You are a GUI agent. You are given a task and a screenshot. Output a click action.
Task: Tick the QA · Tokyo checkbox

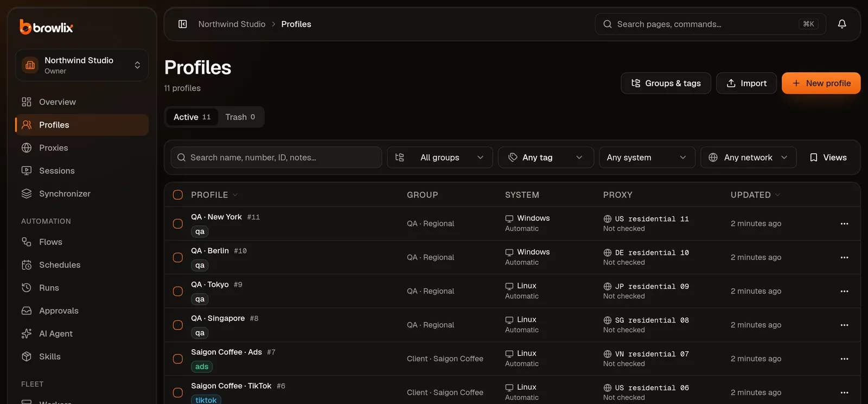click(x=178, y=291)
